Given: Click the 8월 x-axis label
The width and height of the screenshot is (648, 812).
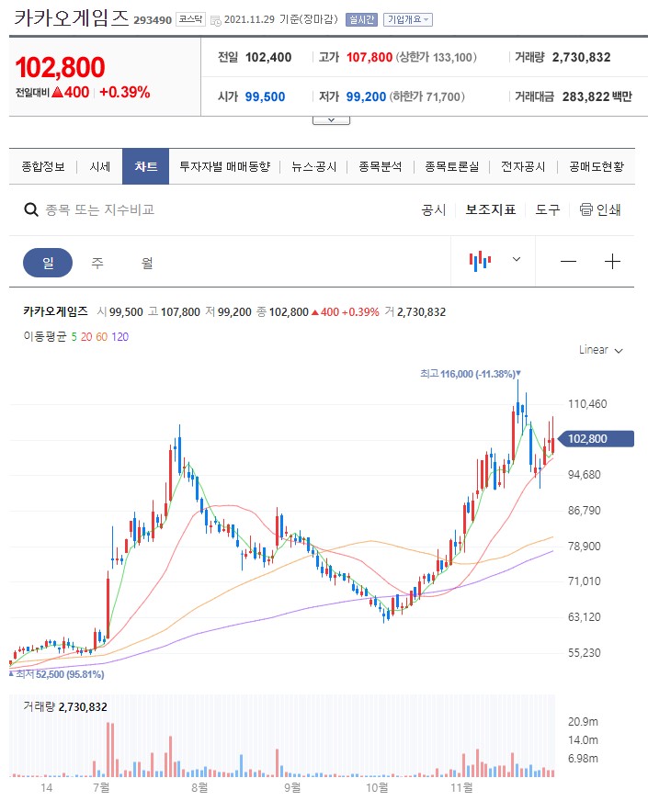Looking at the screenshot, I should click(x=199, y=788).
